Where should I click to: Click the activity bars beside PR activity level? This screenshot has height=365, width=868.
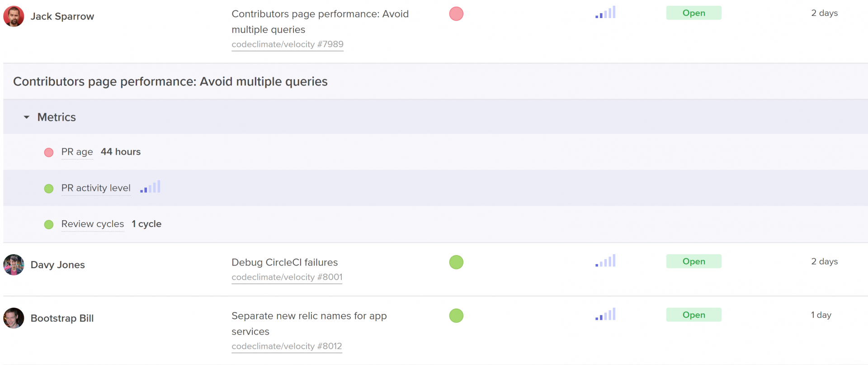click(150, 187)
